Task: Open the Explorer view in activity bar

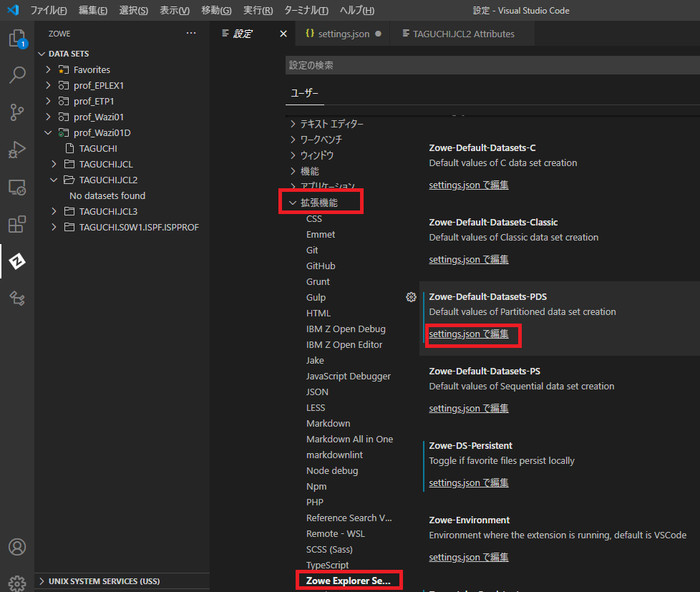Action: (x=17, y=39)
